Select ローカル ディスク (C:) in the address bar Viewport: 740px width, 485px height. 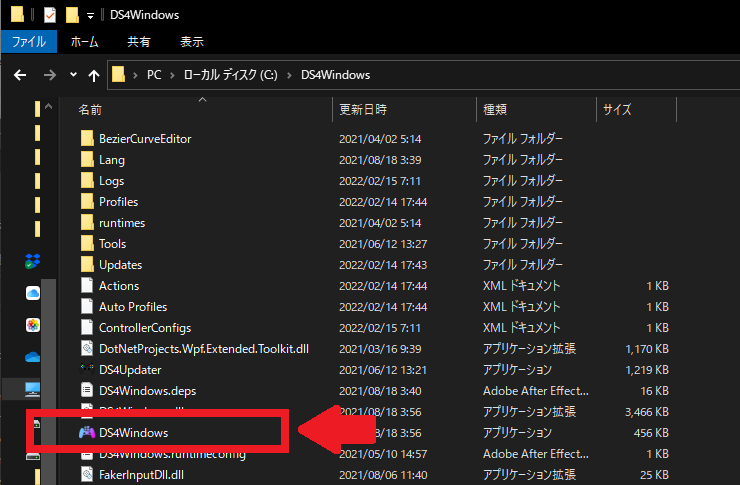(230, 75)
